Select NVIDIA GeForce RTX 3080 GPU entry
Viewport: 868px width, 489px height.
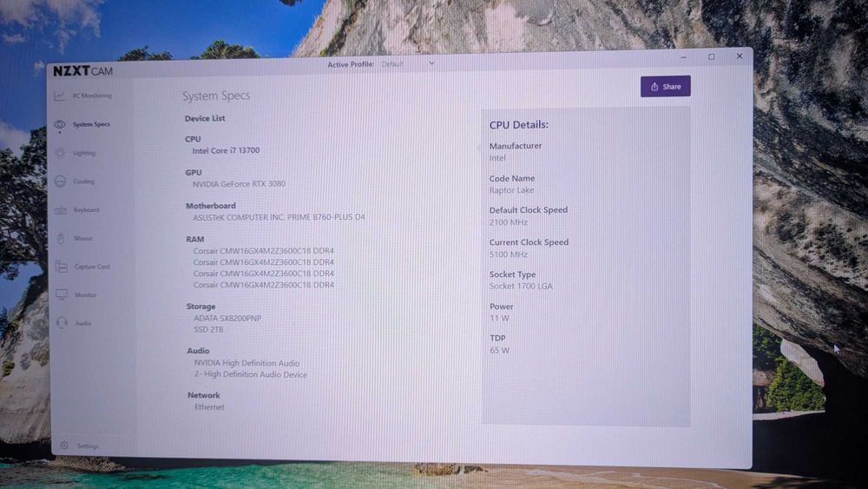240,184
